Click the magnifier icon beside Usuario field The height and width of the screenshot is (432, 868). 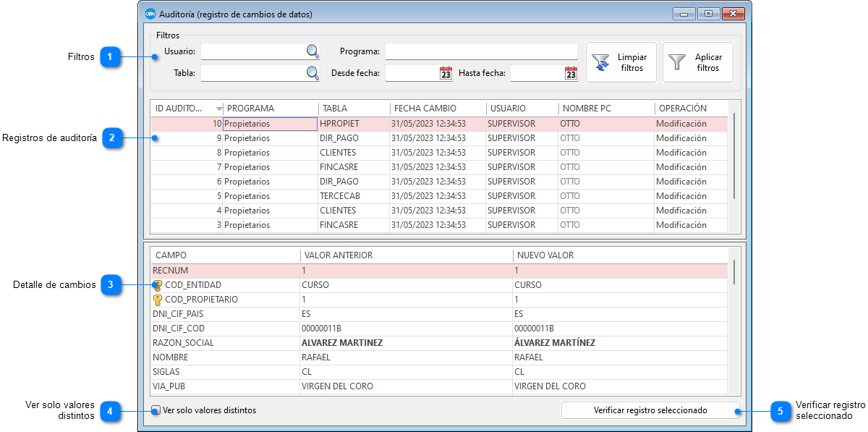[x=312, y=51]
